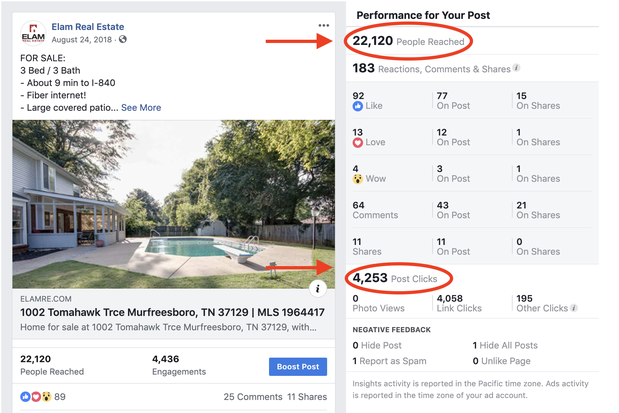This screenshot has width=619, height=413.
Task: Click the Boost Post button
Action: click(298, 366)
